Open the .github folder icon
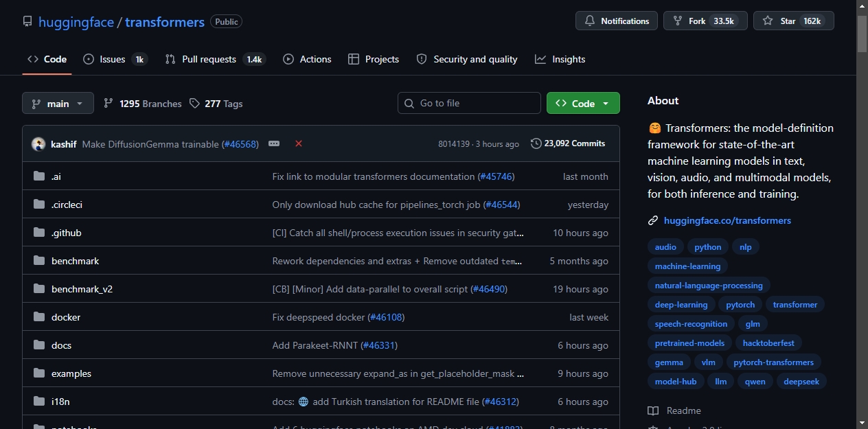Viewport: 868px width, 429px height. [x=39, y=233]
